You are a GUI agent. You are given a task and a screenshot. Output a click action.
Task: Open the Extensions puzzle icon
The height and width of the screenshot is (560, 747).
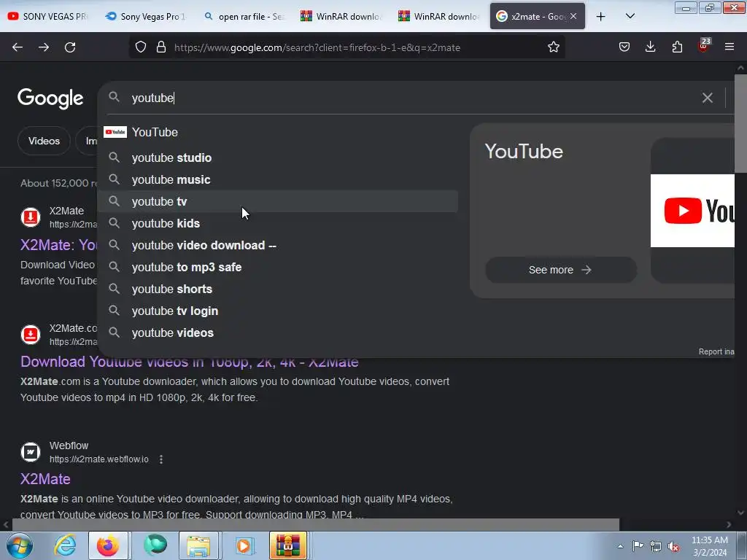tap(677, 47)
